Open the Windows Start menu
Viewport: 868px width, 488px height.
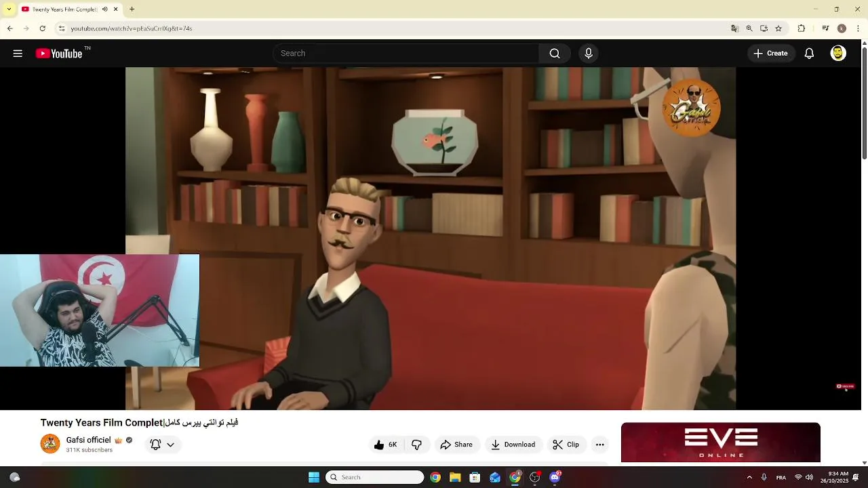[314, 477]
